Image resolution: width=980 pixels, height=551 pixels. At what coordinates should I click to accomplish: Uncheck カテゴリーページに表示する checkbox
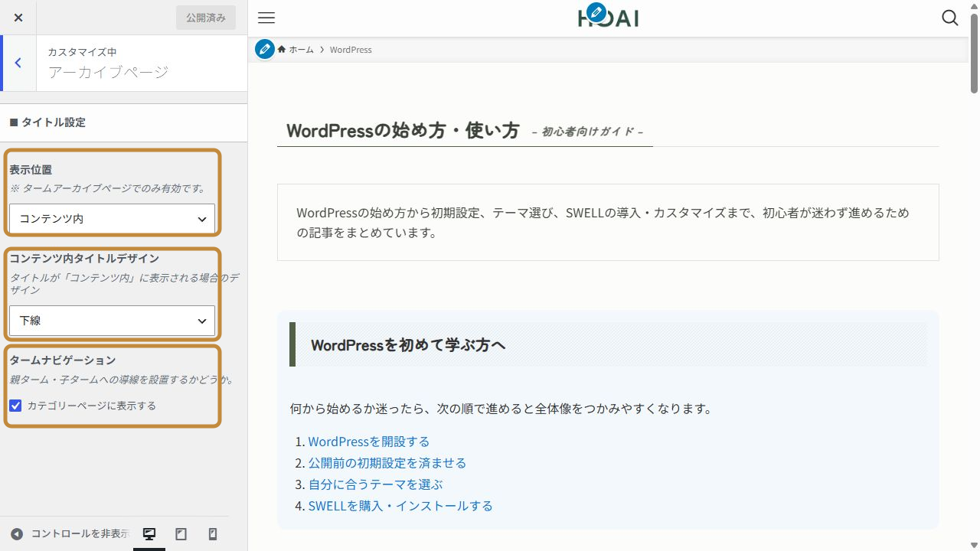[15, 406]
